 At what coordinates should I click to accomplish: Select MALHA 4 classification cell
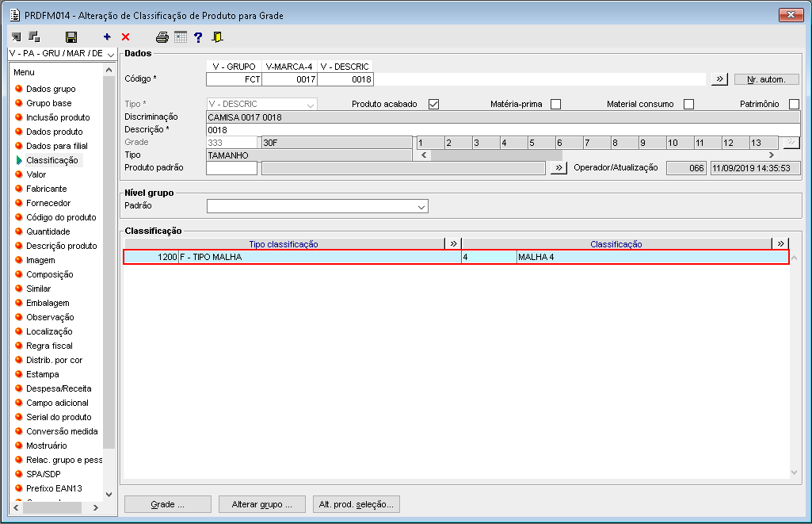(x=653, y=257)
